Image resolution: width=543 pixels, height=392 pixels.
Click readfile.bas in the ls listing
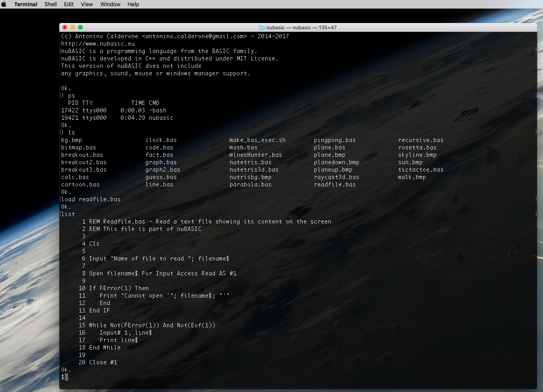click(335, 184)
